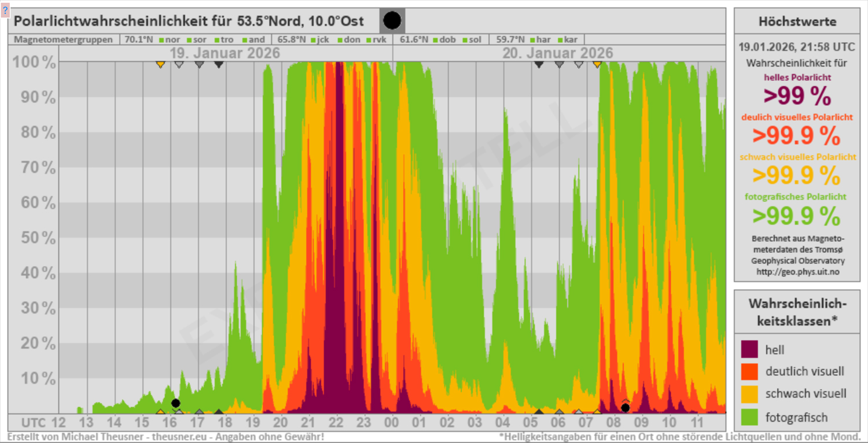Screen dimensions: 868x443
Task: Select the green status square beside "tro"
Action: (217, 40)
